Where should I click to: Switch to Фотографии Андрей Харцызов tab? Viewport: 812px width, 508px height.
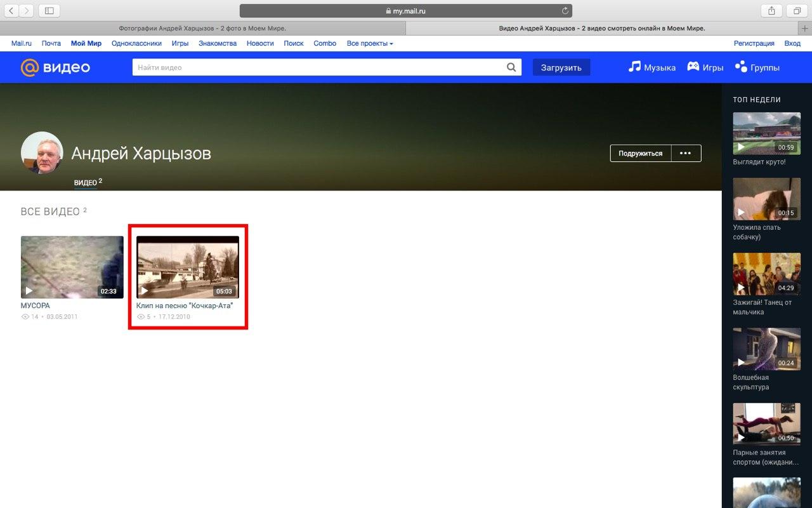(202, 29)
